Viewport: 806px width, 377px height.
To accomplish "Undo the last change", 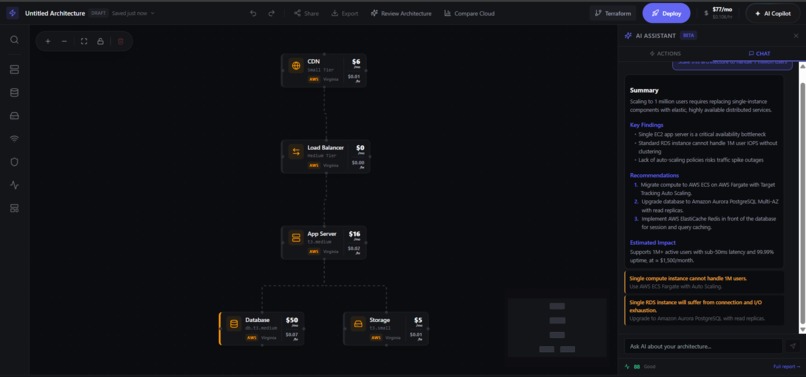I will [x=253, y=13].
